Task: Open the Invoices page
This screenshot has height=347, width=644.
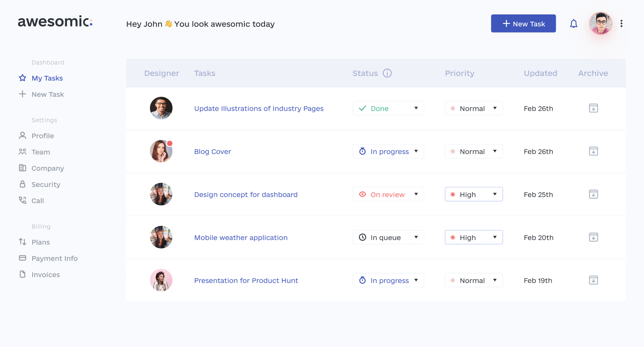Action: pyautogui.click(x=45, y=275)
